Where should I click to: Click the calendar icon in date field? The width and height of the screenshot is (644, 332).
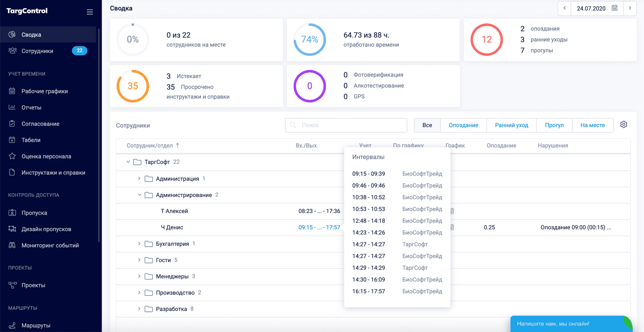point(615,8)
